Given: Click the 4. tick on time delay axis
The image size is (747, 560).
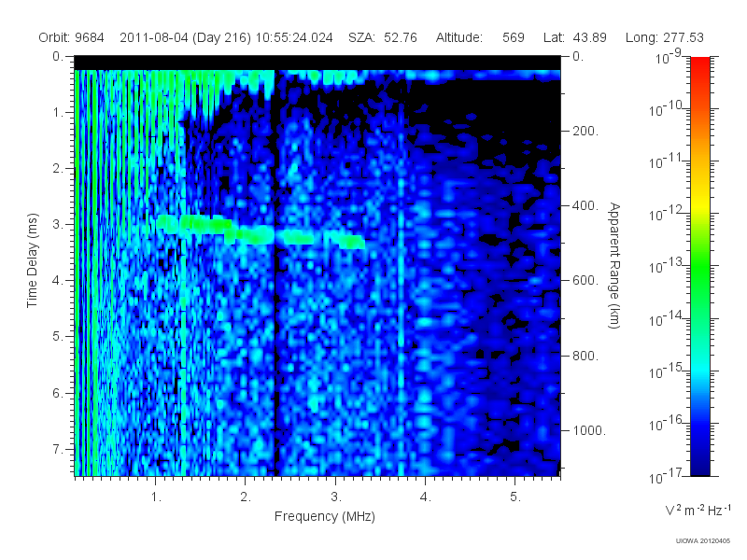Looking at the screenshot, I should pyautogui.click(x=58, y=281).
